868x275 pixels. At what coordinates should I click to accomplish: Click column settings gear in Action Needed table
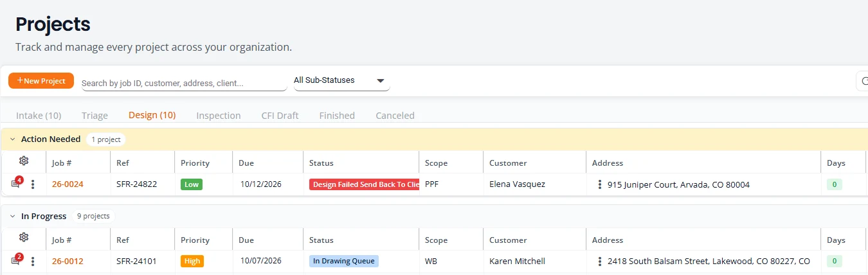pyautogui.click(x=24, y=161)
